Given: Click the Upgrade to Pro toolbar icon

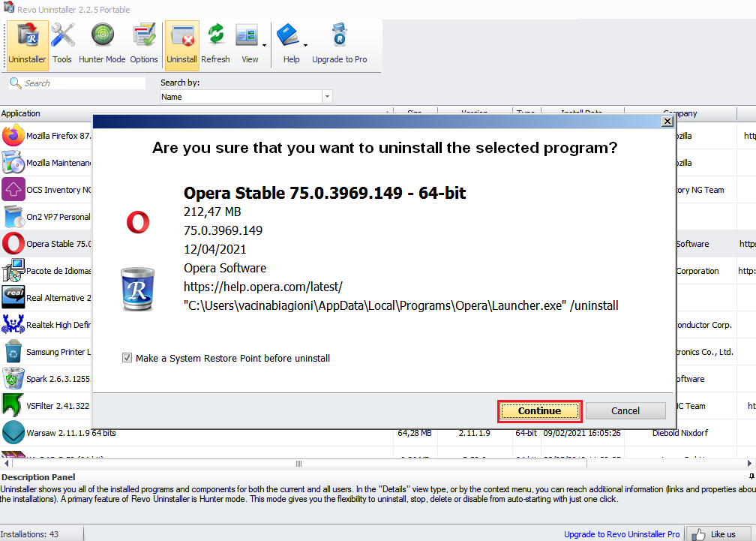Looking at the screenshot, I should coord(339,45).
